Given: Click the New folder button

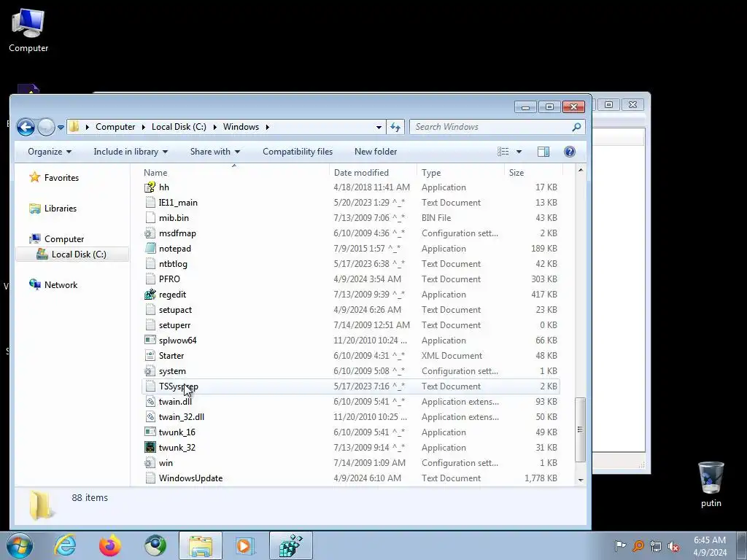Looking at the screenshot, I should pos(376,152).
